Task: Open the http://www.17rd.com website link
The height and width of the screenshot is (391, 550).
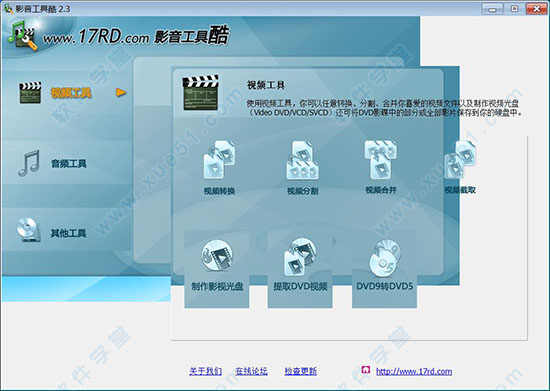Action: click(x=414, y=371)
